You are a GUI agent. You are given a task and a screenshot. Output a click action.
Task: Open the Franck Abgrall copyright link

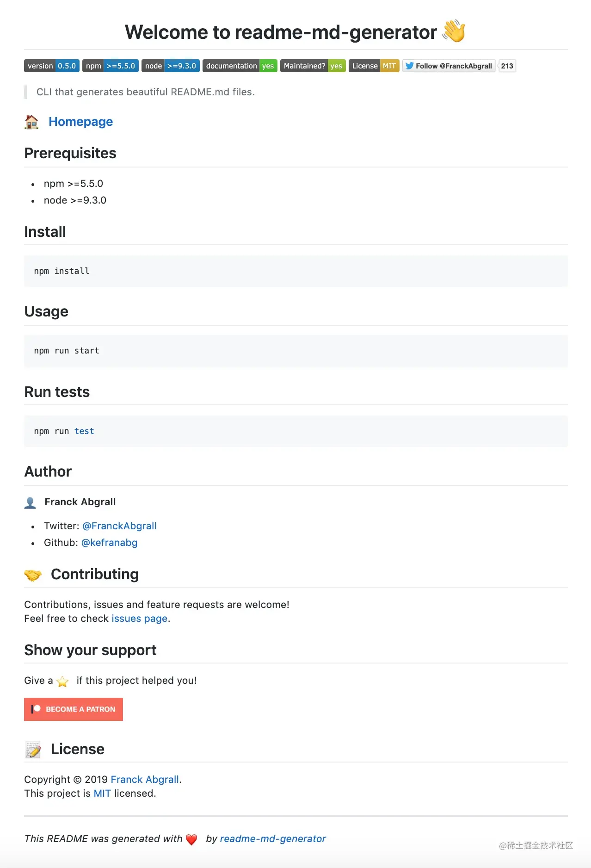(145, 780)
